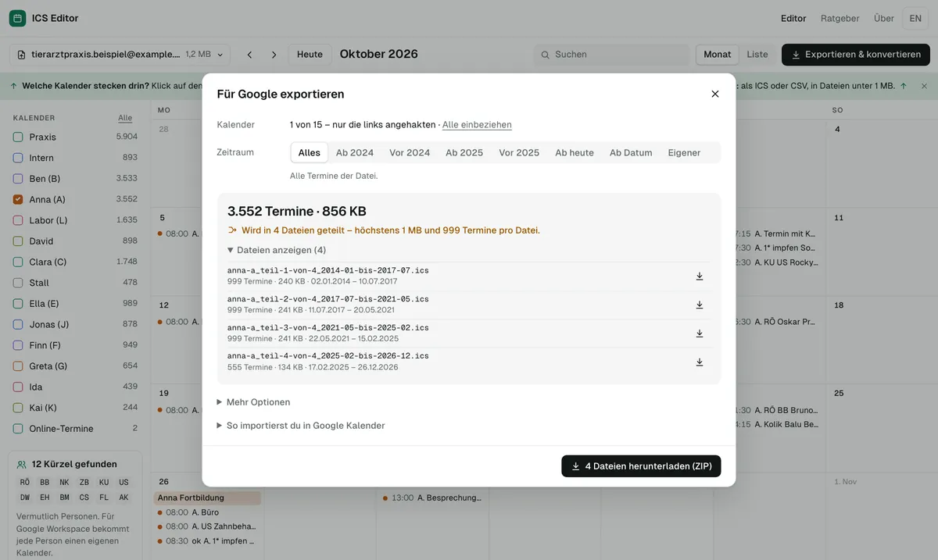Select the Ab 2025 time range
The image size is (938, 560).
point(464,152)
